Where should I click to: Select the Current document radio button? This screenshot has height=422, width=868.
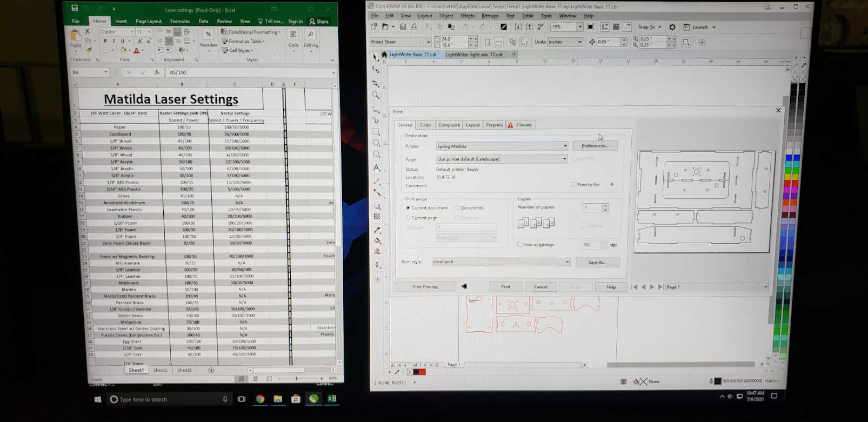pos(408,208)
